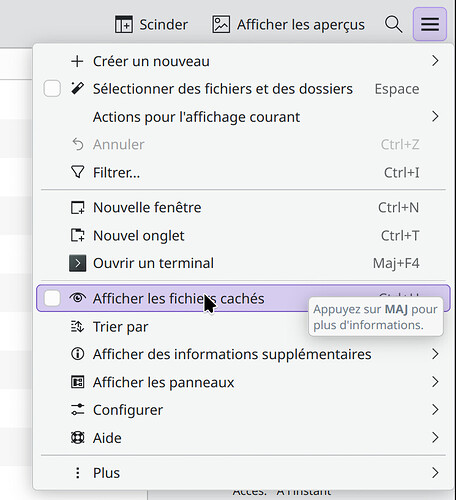Toggle the eye icon for hidden files
456x500 pixels.
[78, 298]
